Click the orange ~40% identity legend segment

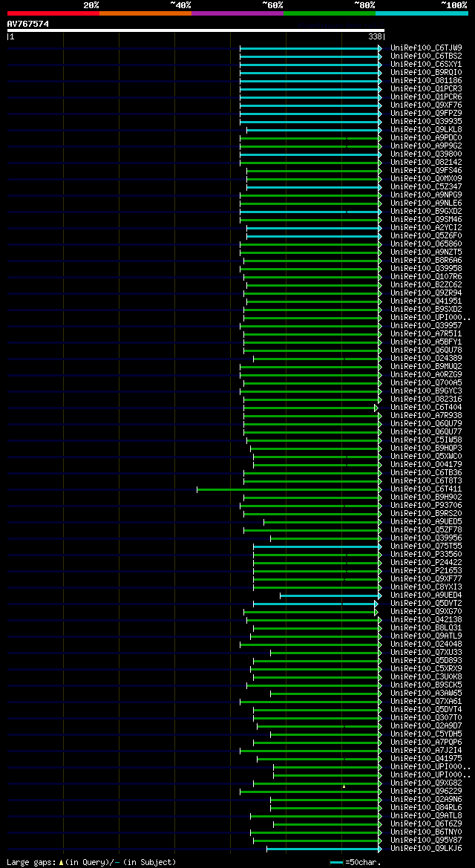[x=145, y=13]
